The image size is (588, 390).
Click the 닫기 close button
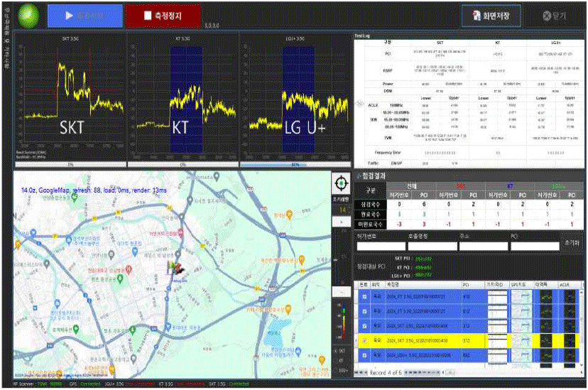coord(554,16)
